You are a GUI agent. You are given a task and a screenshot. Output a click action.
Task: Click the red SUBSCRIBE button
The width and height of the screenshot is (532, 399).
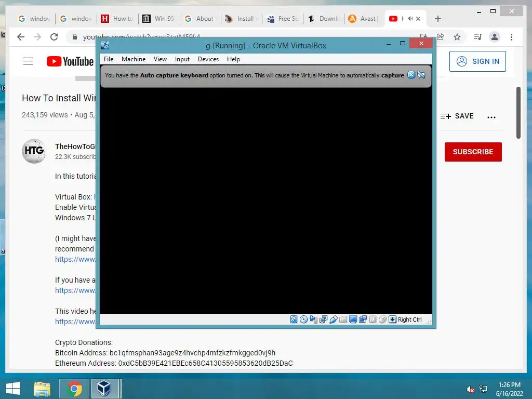[473, 152]
